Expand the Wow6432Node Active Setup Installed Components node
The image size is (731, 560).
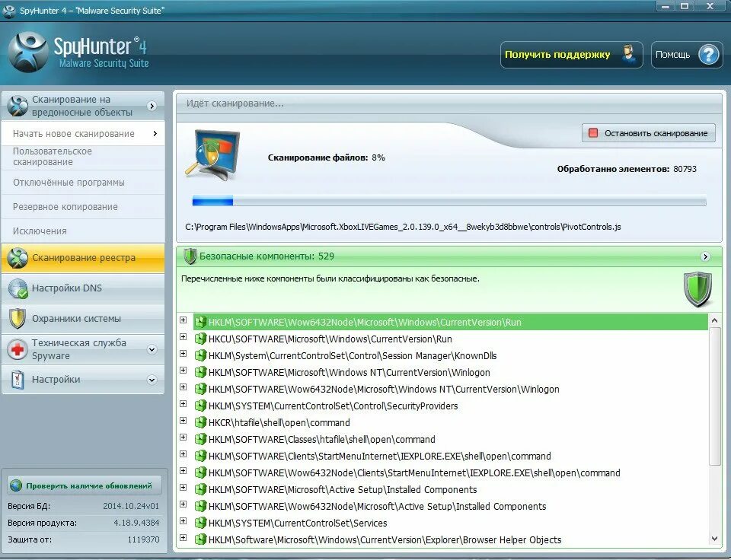pos(184,504)
